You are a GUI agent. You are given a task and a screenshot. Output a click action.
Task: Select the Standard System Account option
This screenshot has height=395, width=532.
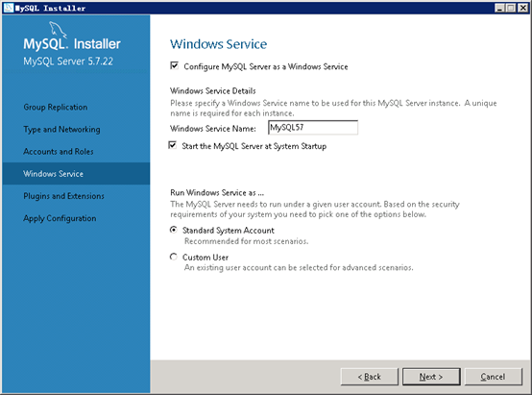coord(174,230)
